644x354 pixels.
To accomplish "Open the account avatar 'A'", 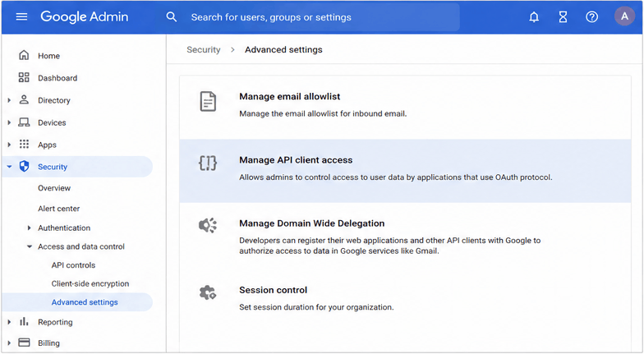I will (x=624, y=16).
